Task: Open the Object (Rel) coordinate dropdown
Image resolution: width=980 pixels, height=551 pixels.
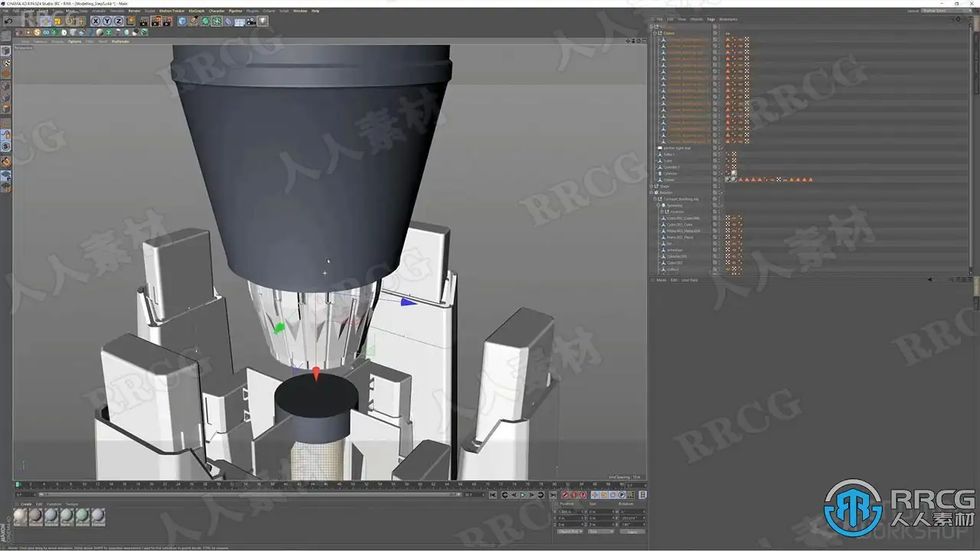Action: tap(570, 531)
